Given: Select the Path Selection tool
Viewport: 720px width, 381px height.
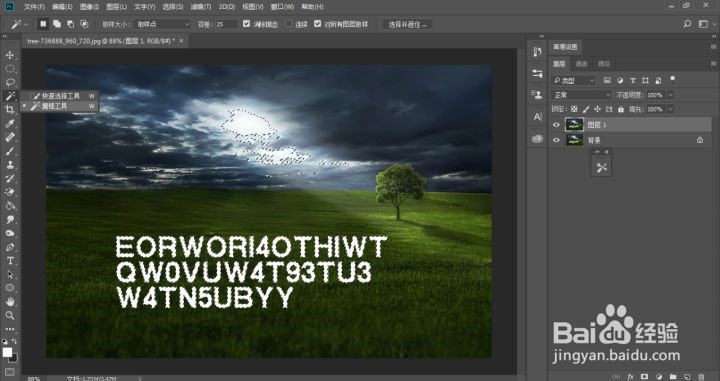Looking at the screenshot, I should 10,275.
